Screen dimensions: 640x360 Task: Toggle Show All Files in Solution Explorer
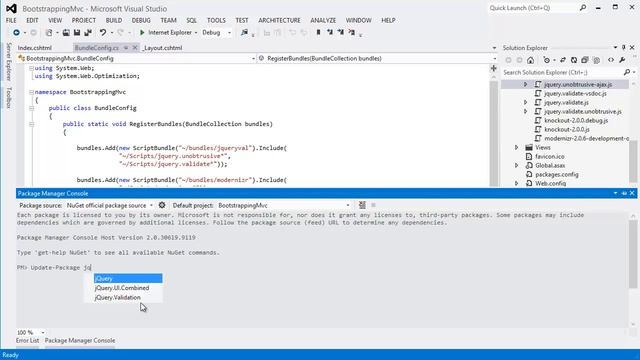[596, 60]
